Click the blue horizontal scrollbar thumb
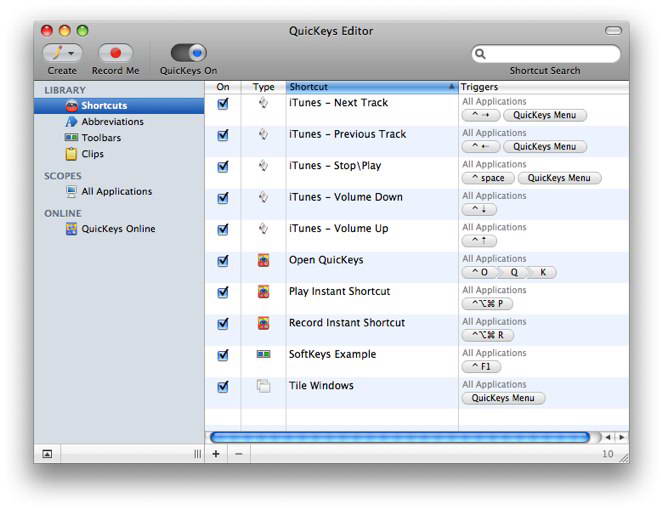This screenshot has width=663, height=510. coord(400,437)
